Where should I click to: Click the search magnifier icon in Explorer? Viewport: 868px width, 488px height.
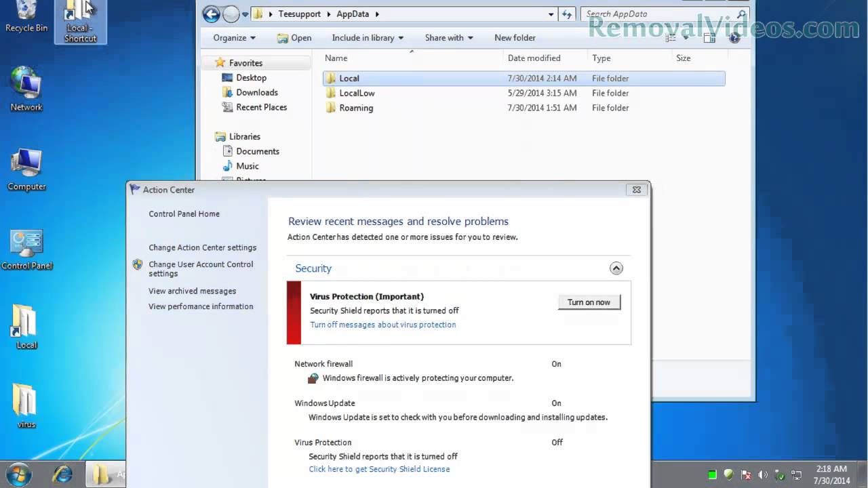(741, 14)
